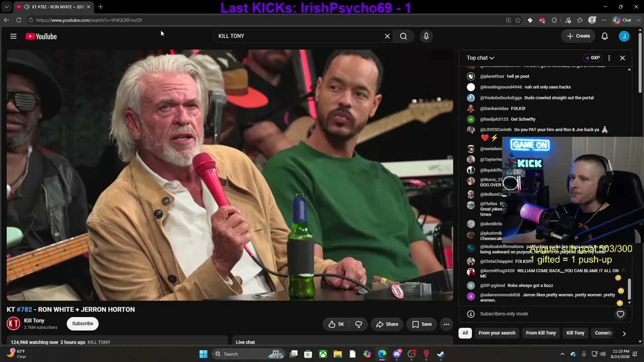
Task: Send a heart reaction in chat
Action: coord(620,314)
